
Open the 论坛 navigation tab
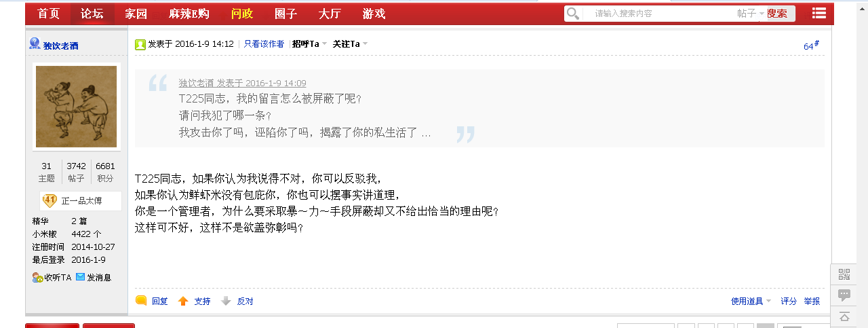(92, 14)
